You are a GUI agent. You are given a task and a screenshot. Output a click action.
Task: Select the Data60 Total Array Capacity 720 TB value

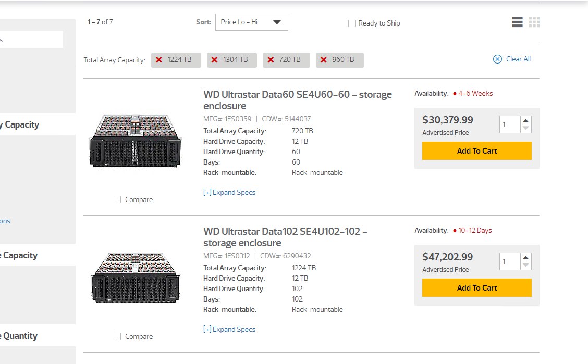302,131
